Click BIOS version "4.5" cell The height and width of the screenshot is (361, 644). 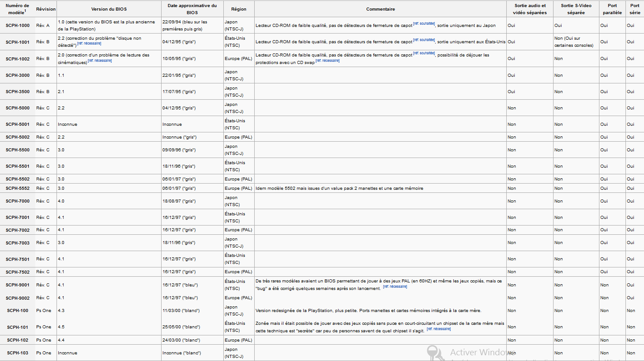tap(109, 327)
